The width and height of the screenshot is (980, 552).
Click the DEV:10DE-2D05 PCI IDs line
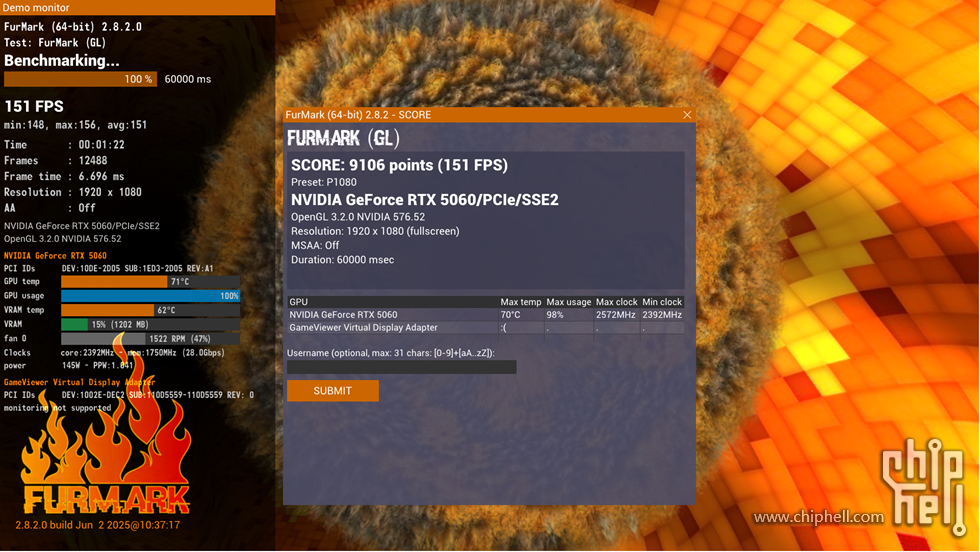tap(138, 269)
